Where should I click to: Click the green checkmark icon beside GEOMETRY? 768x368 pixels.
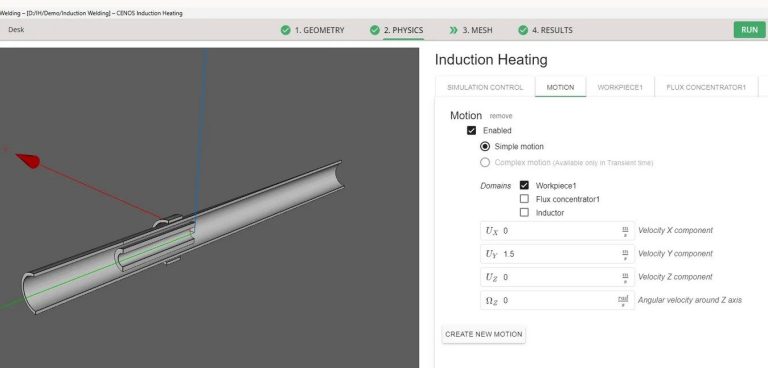286,30
